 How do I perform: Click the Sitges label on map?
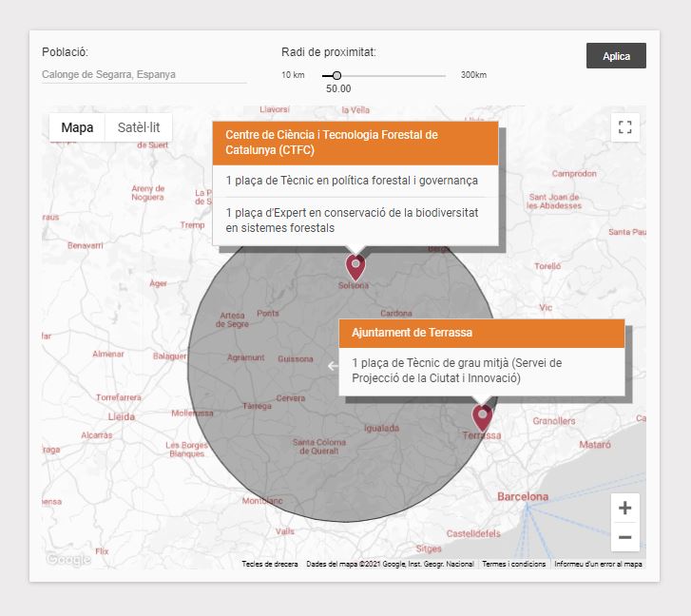point(429,549)
